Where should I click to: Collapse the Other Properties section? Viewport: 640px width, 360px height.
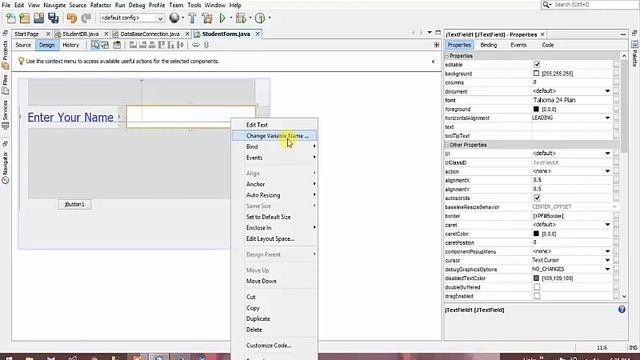tap(447, 145)
